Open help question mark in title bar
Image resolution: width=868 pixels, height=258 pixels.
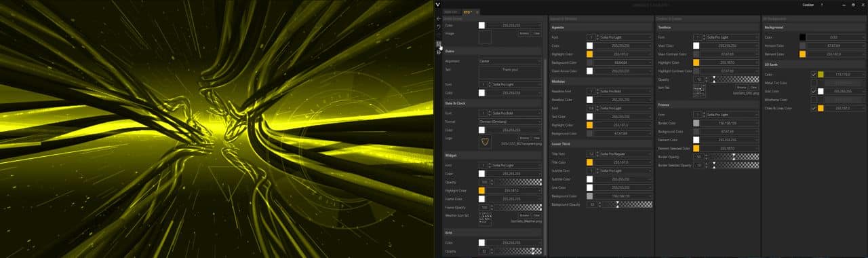click(x=823, y=5)
